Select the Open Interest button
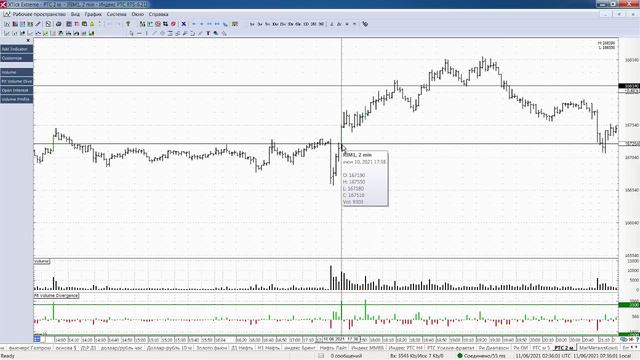This screenshot has height=360, width=640. click(16, 90)
